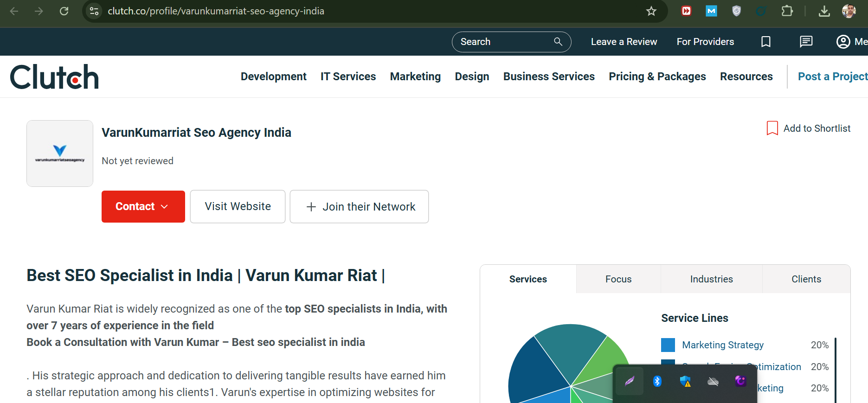Click the search magnifier icon

tap(558, 42)
